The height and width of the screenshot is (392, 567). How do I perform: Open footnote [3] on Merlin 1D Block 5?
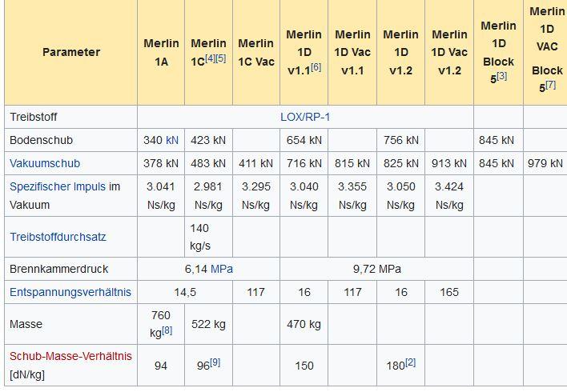[x=501, y=75]
